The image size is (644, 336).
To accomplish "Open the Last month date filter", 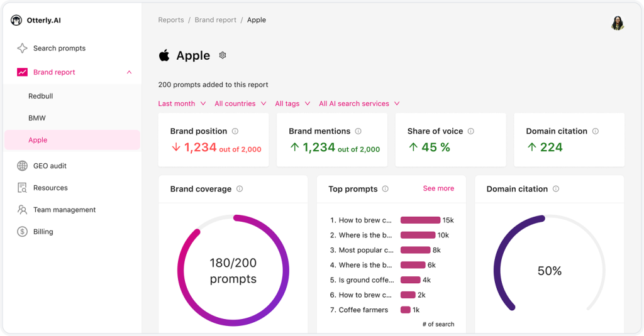I will tap(182, 104).
